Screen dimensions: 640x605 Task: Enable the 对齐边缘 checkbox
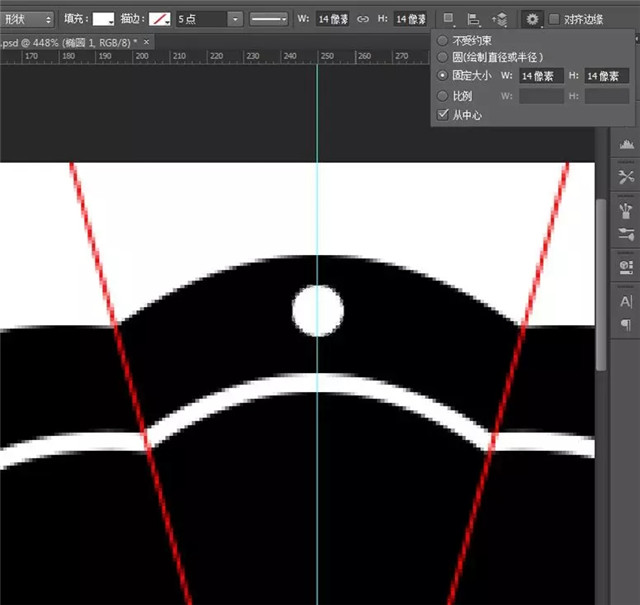point(554,19)
